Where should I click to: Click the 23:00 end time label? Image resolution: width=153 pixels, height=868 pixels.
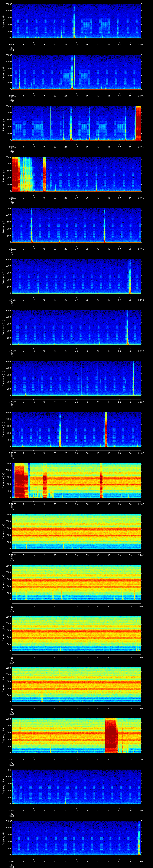tap(141, 44)
